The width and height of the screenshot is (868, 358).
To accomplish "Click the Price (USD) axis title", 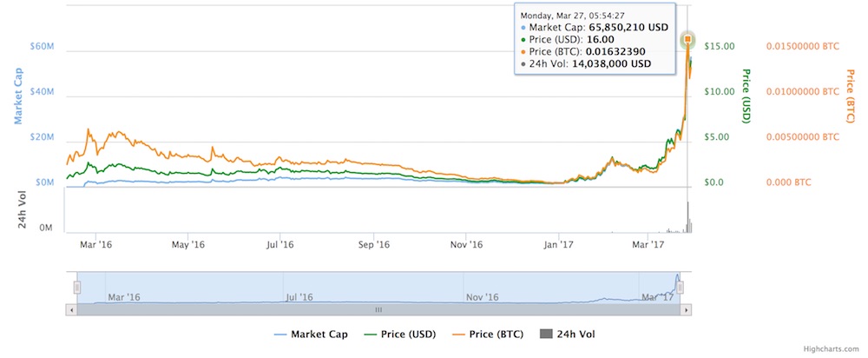I will [745, 96].
